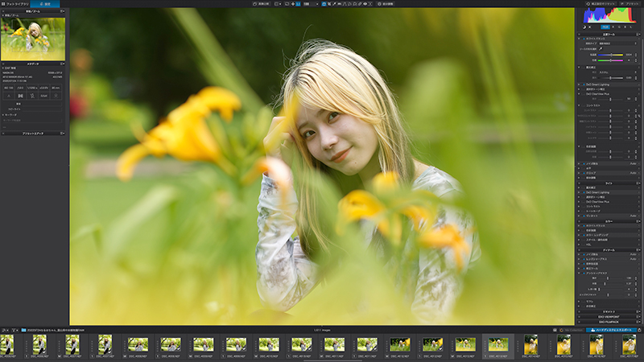
Task: Click the Reset corrections button at top right
Action: tap(601, 4)
